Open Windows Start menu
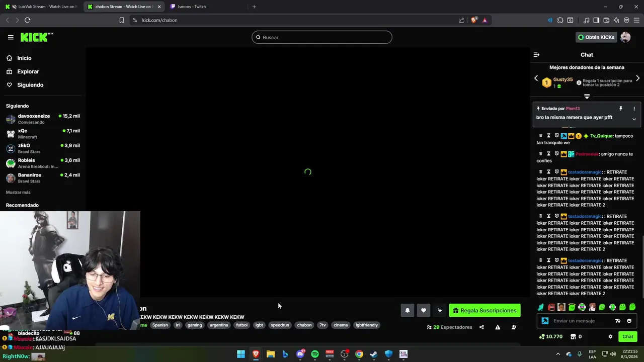Screen dimensions: 644x362 tap(241, 354)
